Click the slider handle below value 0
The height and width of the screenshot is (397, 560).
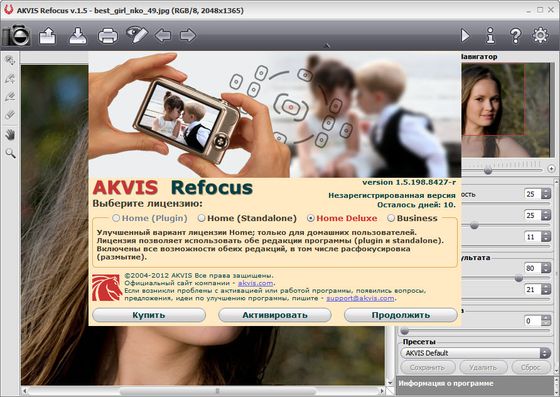pyautogui.click(x=405, y=331)
